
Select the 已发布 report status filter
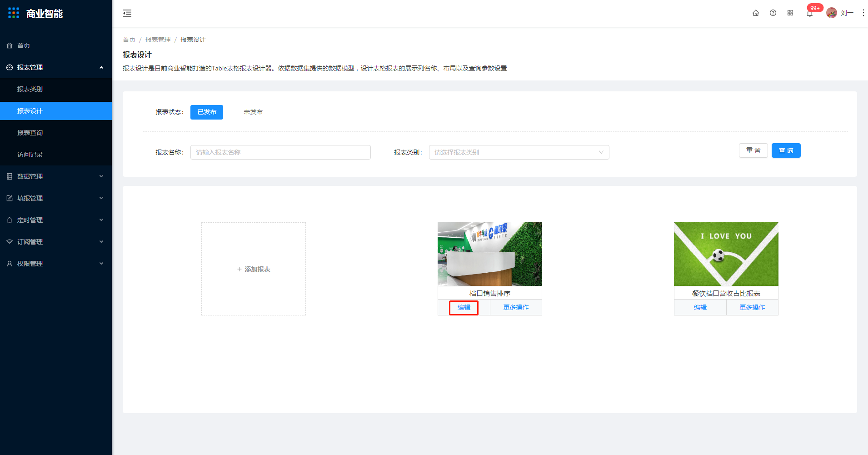pyautogui.click(x=207, y=112)
